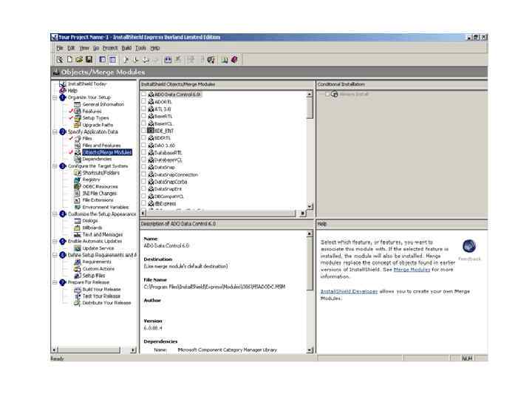Select the DBCompatVCL module row

point(168,197)
